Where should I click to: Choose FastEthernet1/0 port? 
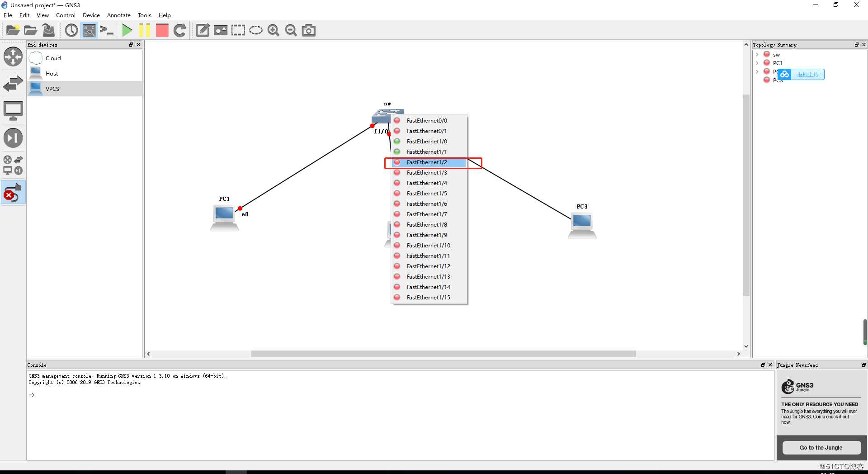[429, 141]
